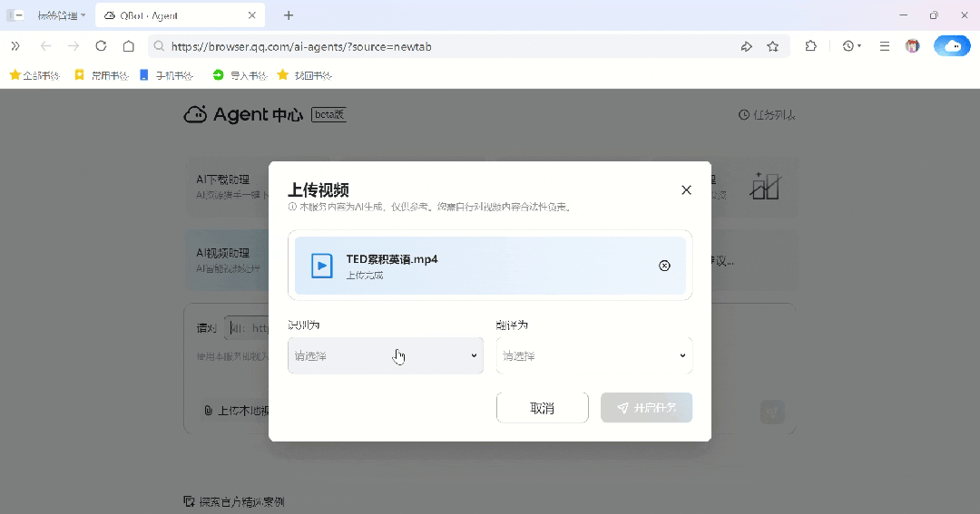Viewport: 980px width, 514px height.
Task: Click the chart analysis card icon
Action: (766, 186)
